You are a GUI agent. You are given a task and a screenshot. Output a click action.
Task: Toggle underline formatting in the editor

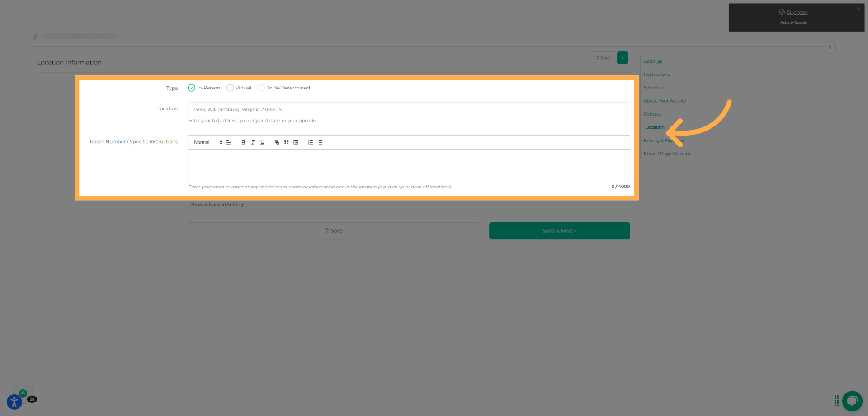click(x=262, y=142)
